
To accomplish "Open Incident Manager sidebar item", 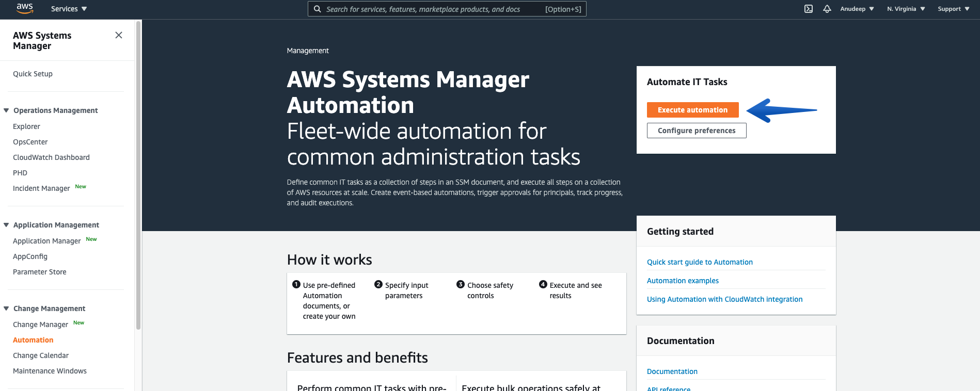I will point(41,188).
